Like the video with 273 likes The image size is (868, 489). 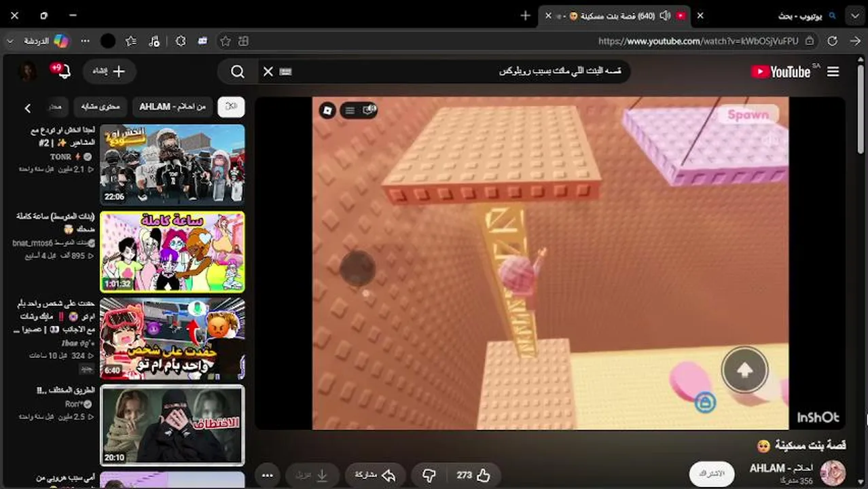(x=473, y=475)
